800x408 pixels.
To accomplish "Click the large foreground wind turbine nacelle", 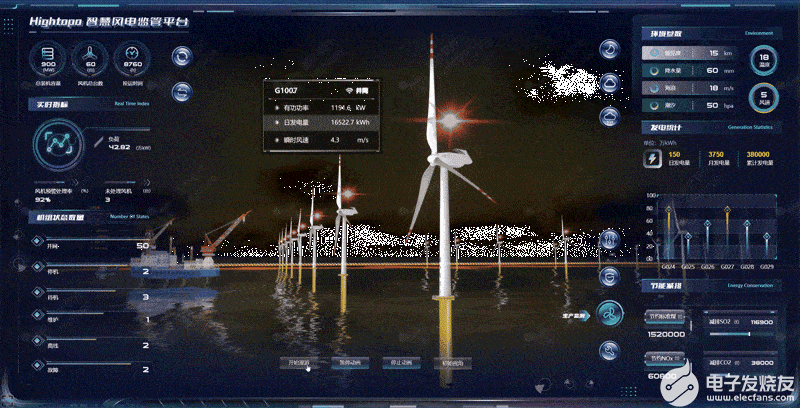I will pyautogui.click(x=453, y=158).
